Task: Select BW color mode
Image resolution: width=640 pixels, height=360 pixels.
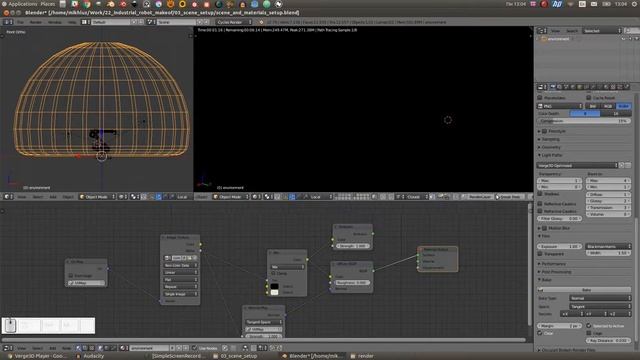Action: (593, 106)
